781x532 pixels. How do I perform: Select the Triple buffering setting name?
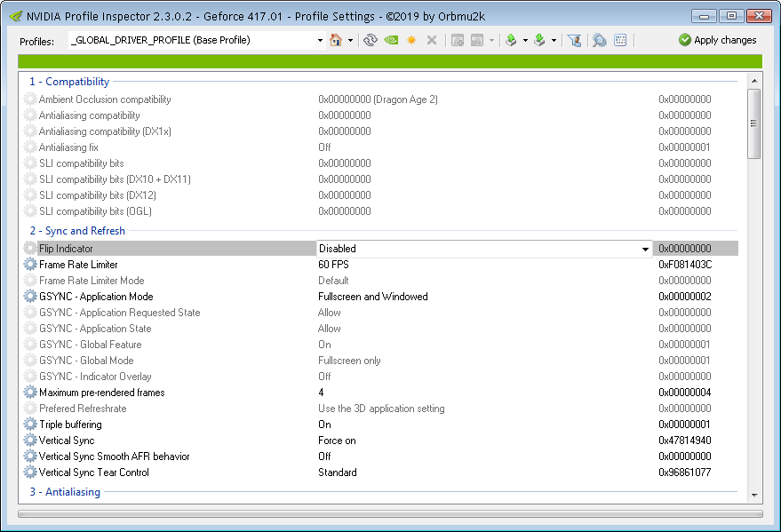70,425
